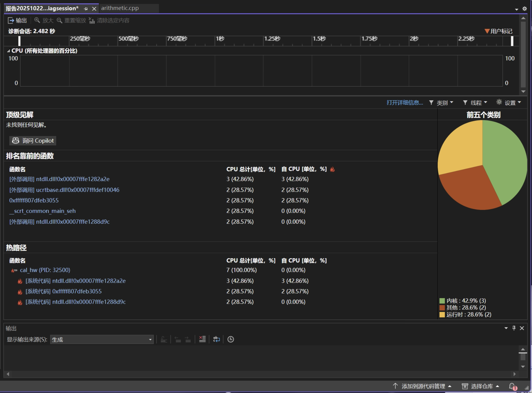Click the green 内核 legend swatch
Image resolution: width=532 pixels, height=393 pixels.
(x=442, y=300)
